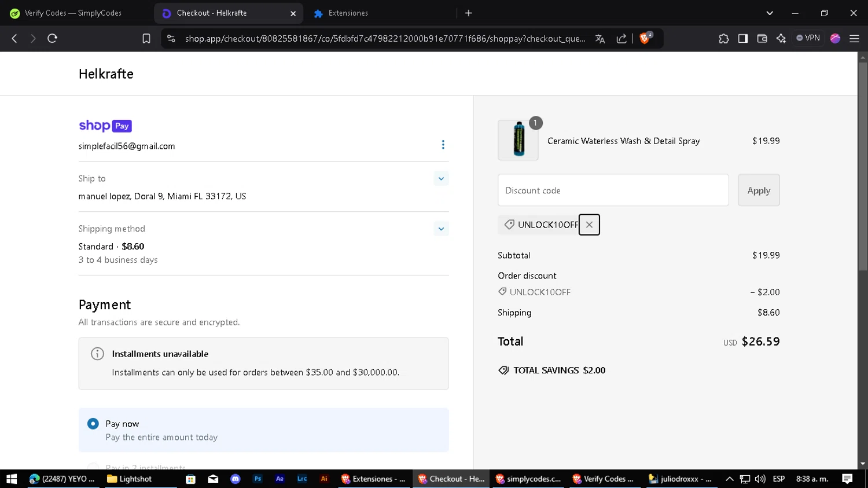Show hidden system tray icons
Viewport: 868px width, 488px height.
pos(730,479)
